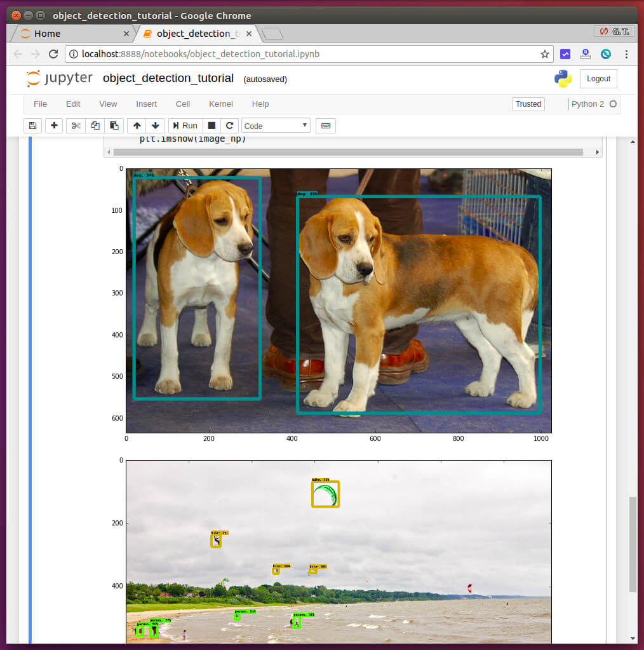The image size is (644, 650).
Task: Open Chrome's three-dot menu
Action: click(626, 54)
